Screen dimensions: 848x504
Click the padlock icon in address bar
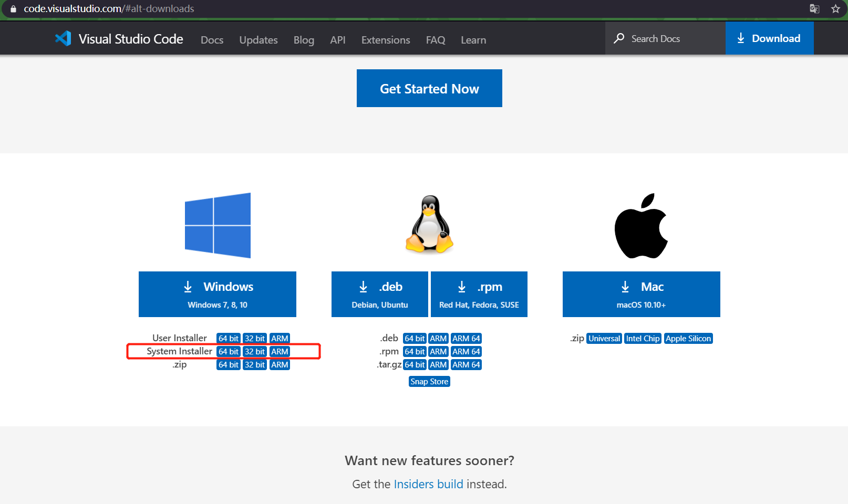point(13,8)
